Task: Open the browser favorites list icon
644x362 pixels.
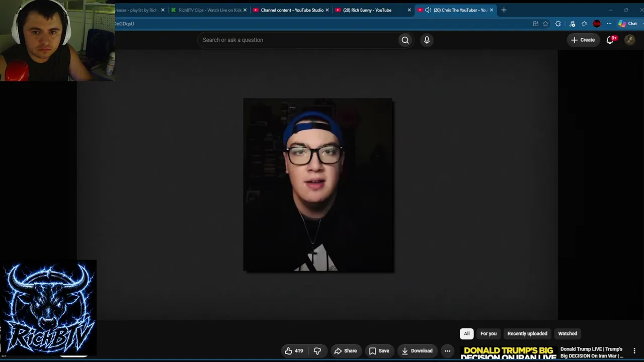Action: [x=584, y=24]
